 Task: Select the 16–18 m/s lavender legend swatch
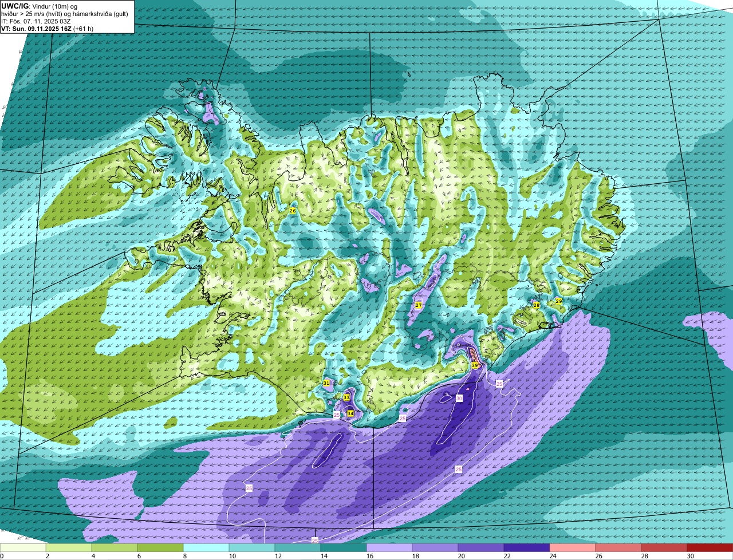pyautogui.click(x=389, y=548)
